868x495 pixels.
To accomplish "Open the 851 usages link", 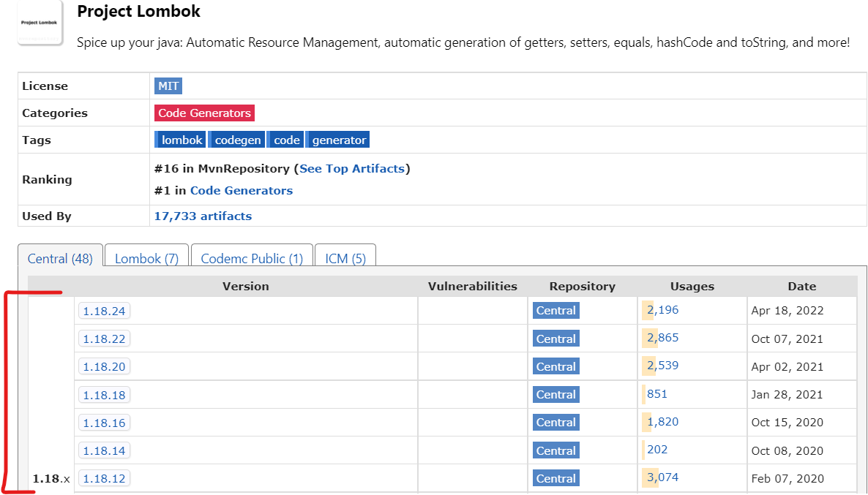I will tap(657, 394).
